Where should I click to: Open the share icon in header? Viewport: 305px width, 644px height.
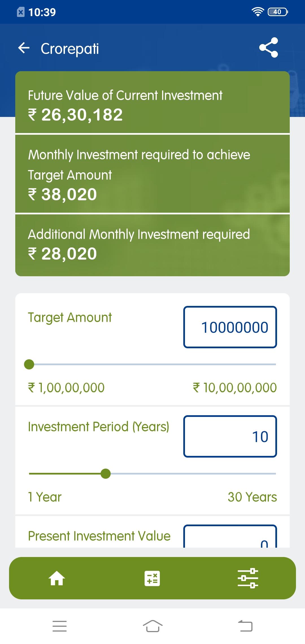(x=269, y=47)
